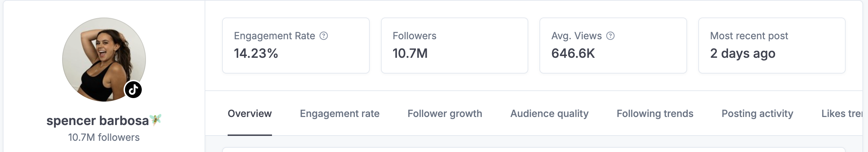Screen dimensions: 868x152
Task: Open the Posting activity tab
Action: pyautogui.click(x=757, y=113)
